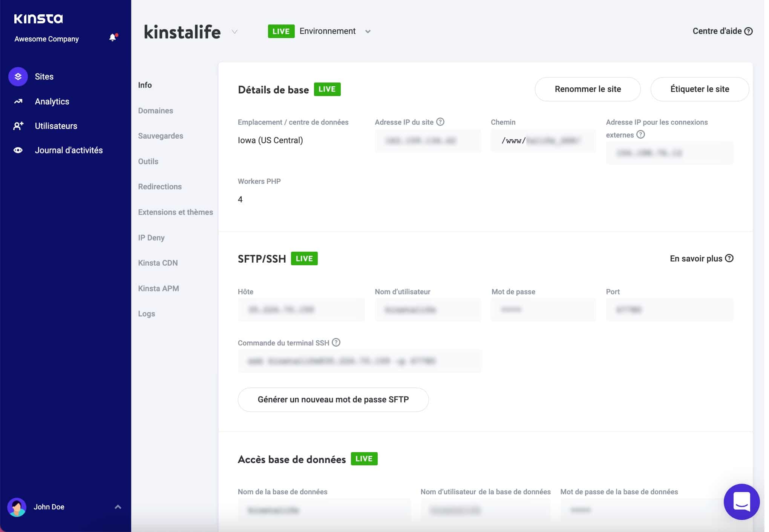Open help for Commande du terminal SSH
769x532 pixels.
pos(336,342)
